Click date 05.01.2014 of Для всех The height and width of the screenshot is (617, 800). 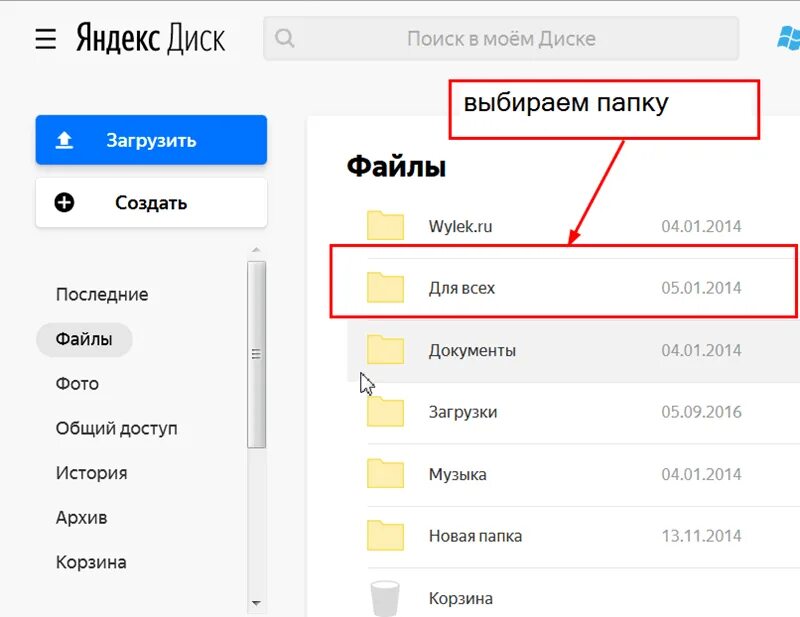point(701,288)
